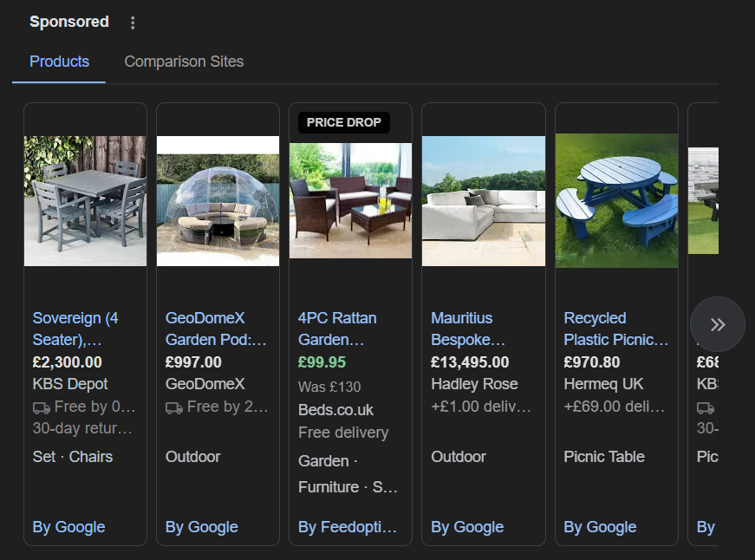Click the rattan furniture set image

tap(350, 201)
